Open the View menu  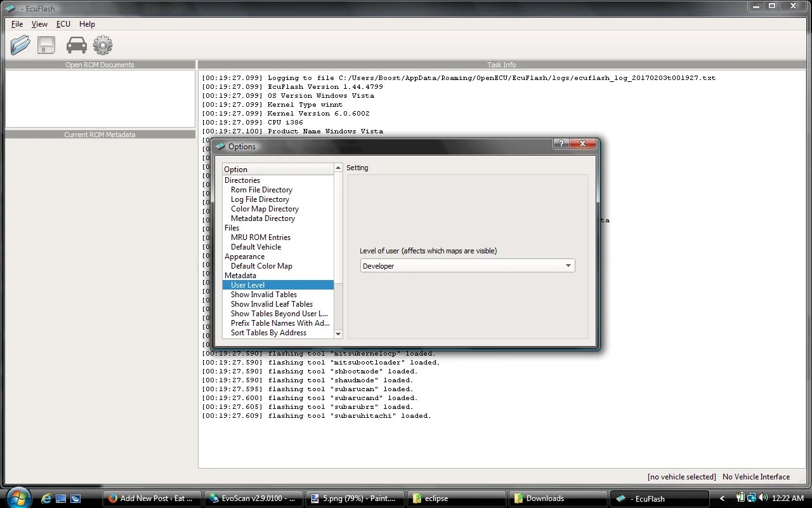click(x=39, y=24)
